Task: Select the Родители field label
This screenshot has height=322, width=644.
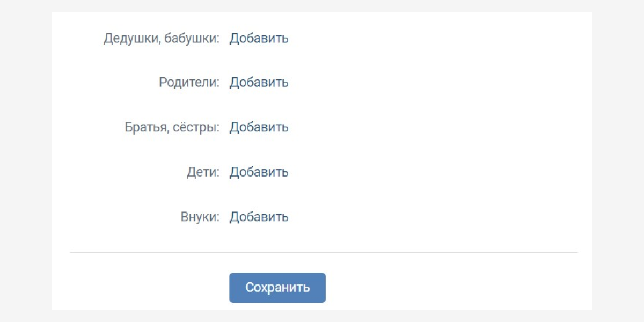Action: pyautogui.click(x=189, y=83)
